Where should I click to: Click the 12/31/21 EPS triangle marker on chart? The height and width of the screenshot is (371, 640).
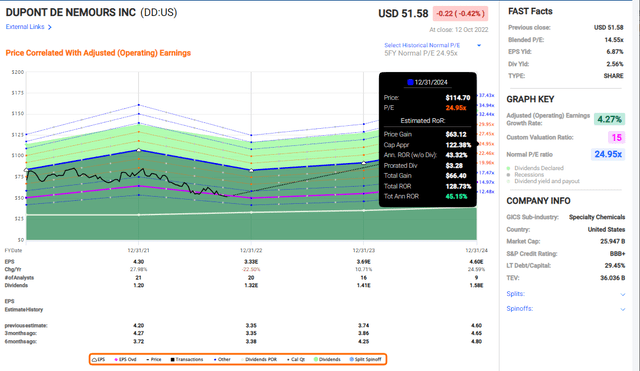pos(139,150)
